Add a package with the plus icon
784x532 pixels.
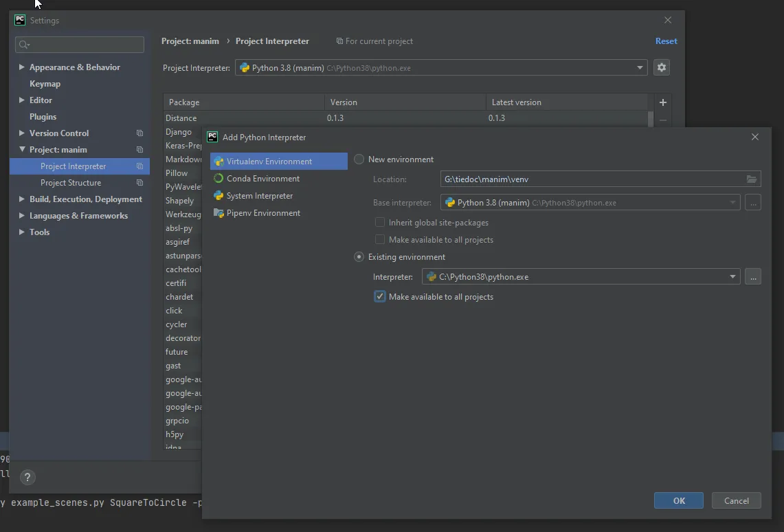[x=663, y=102]
